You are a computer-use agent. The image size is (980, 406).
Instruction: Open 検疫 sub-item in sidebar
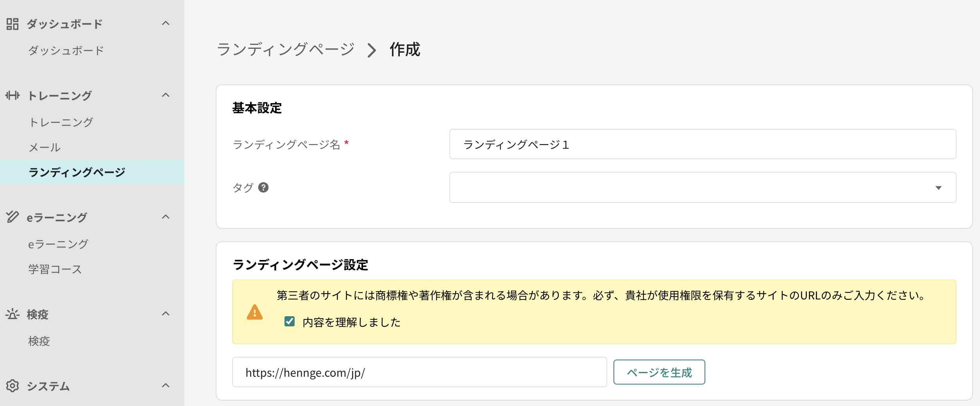pos(39,341)
